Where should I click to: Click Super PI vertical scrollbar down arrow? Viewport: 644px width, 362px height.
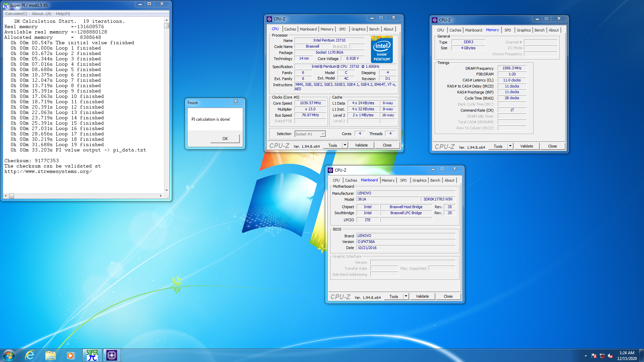[x=167, y=190]
